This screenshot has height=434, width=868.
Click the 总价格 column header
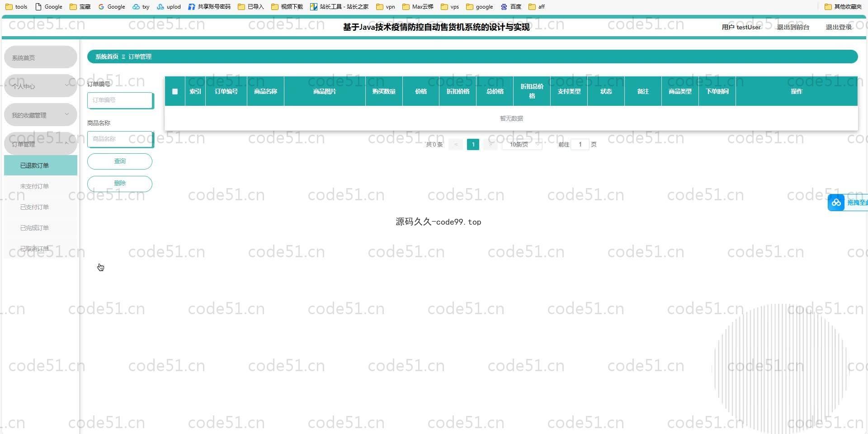click(x=495, y=91)
